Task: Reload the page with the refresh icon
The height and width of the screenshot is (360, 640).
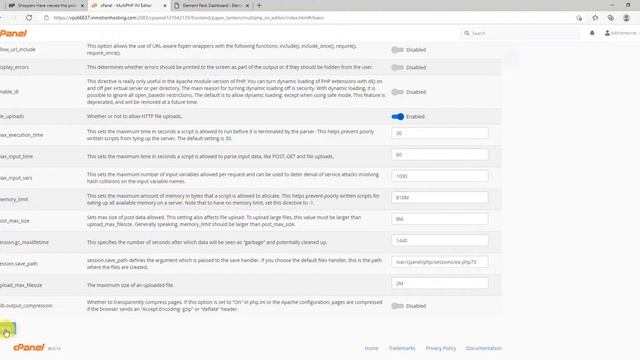Action: coord(29,18)
